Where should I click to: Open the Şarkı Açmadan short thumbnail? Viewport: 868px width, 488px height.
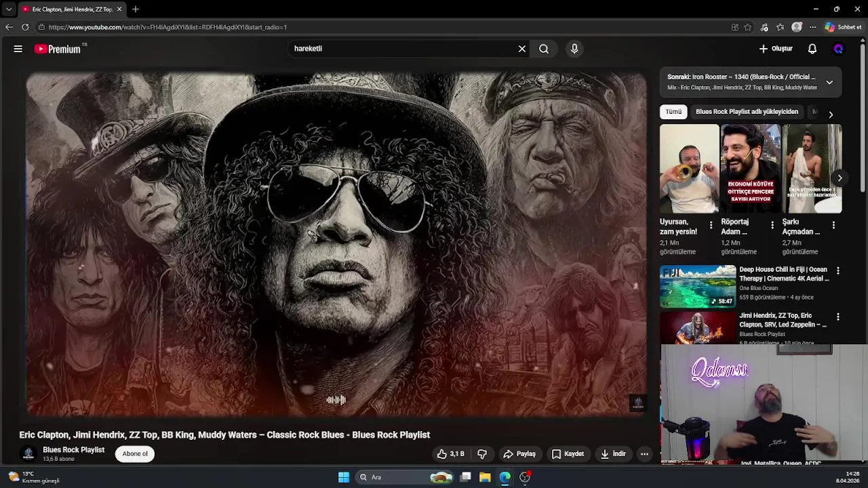click(812, 169)
